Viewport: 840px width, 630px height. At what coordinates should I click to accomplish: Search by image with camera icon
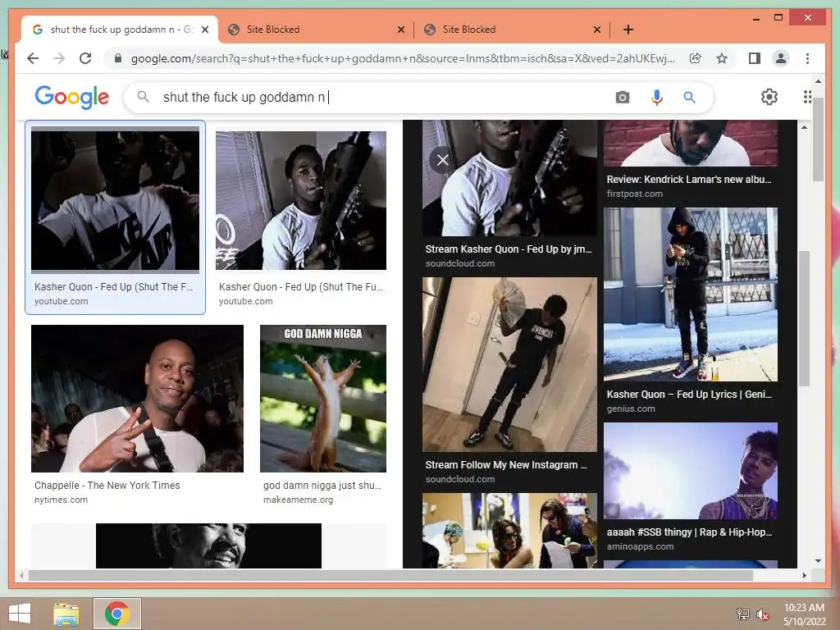pyautogui.click(x=622, y=97)
